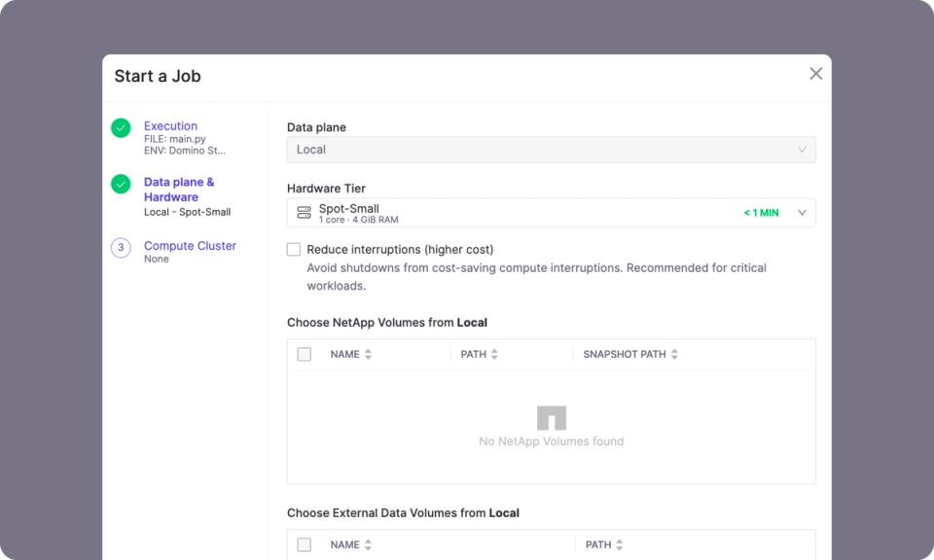Close the Start a Job dialog

[x=815, y=74]
